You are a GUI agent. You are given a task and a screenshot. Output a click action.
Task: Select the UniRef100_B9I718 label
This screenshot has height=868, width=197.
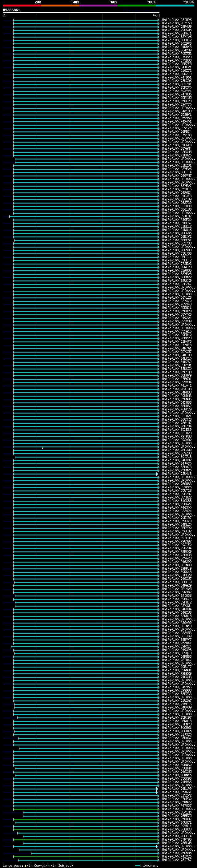(177, 457)
